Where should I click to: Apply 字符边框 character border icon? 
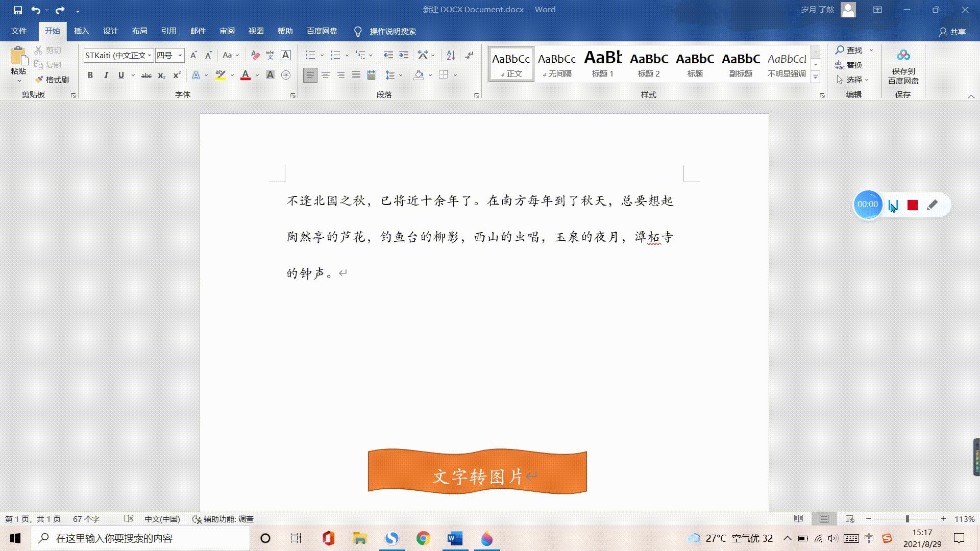point(285,55)
